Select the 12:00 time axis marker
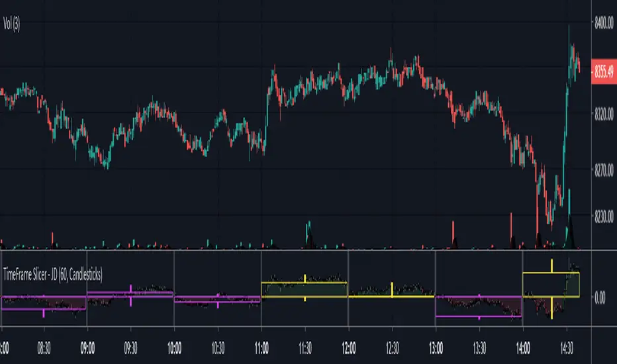This screenshot has height=364, width=617. 349,348
